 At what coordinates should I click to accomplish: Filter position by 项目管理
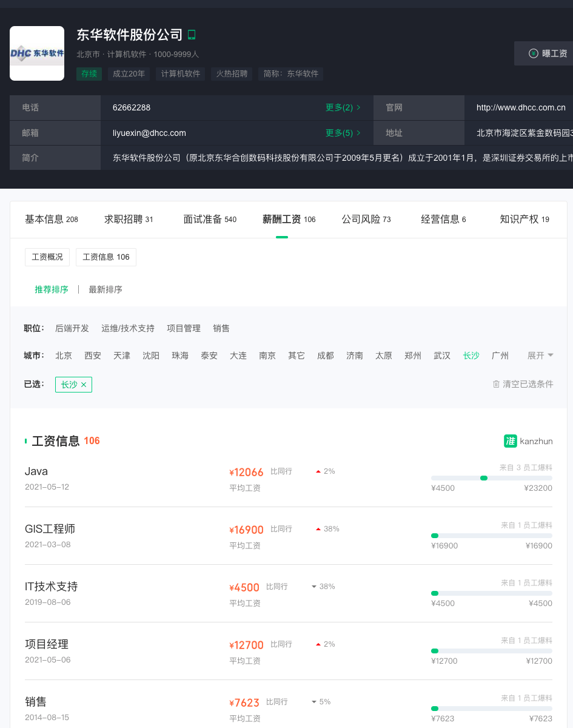(184, 328)
